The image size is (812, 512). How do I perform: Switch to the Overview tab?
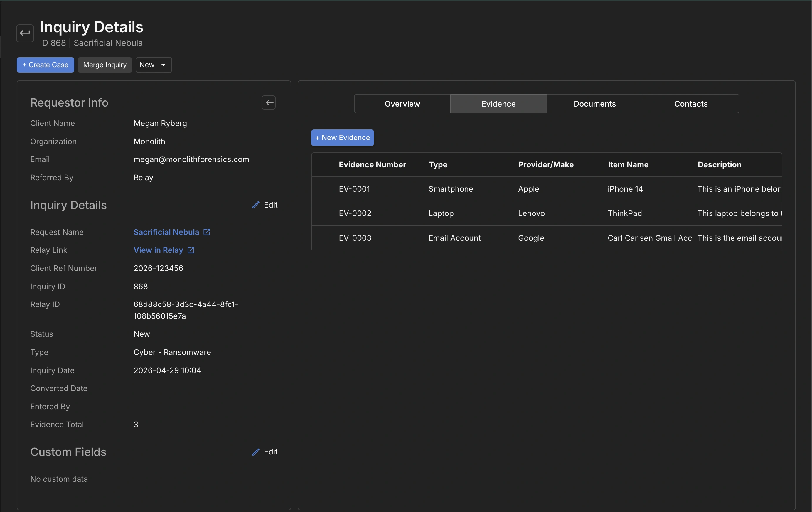[x=402, y=104]
